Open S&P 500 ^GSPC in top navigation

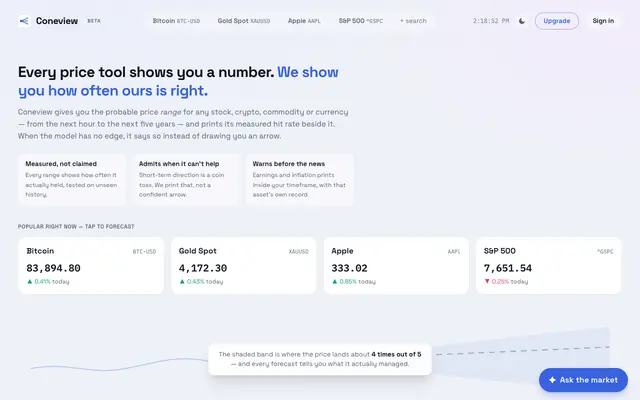point(361,21)
